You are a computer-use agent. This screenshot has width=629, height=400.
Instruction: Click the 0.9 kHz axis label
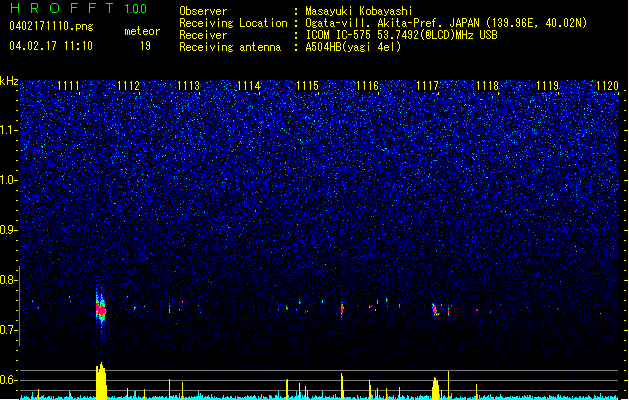[9, 230]
